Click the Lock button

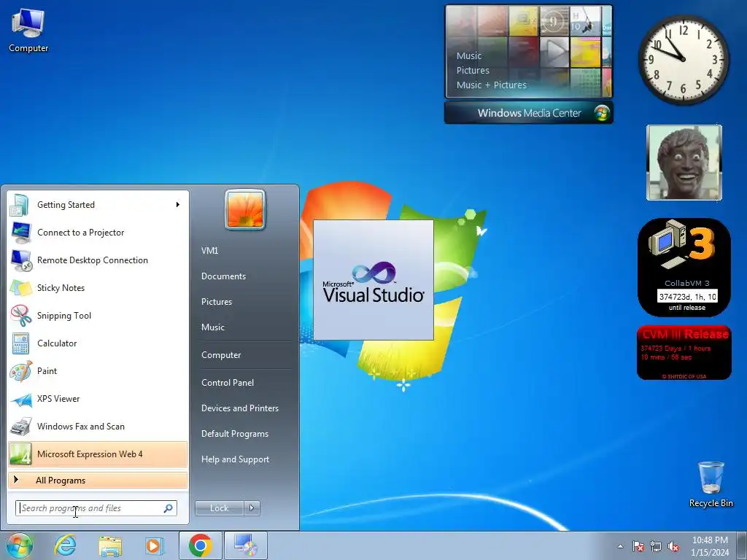click(x=219, y=508)
